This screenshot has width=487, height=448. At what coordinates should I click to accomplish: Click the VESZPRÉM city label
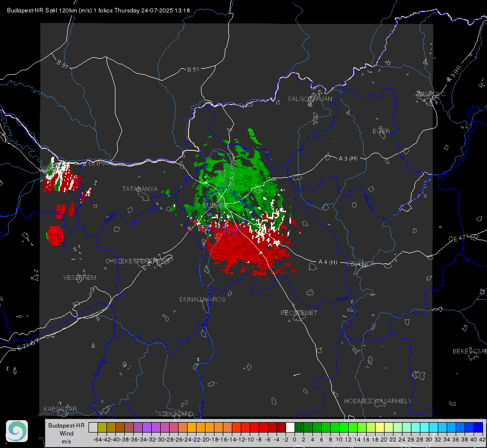click(x=80, y=277)
